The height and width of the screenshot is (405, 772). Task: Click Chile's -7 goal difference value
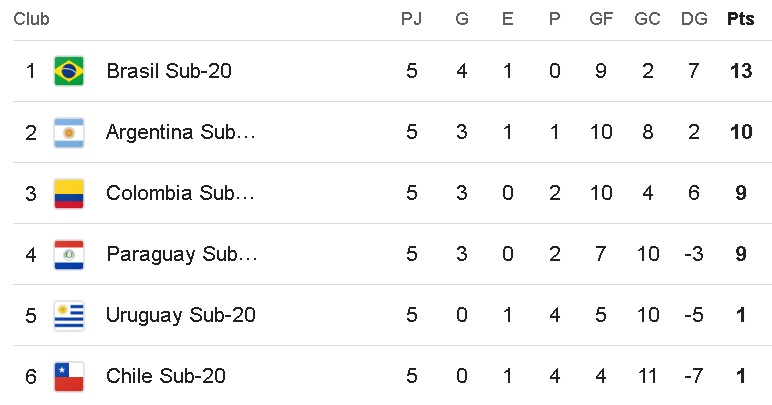(x=694, y=376)
